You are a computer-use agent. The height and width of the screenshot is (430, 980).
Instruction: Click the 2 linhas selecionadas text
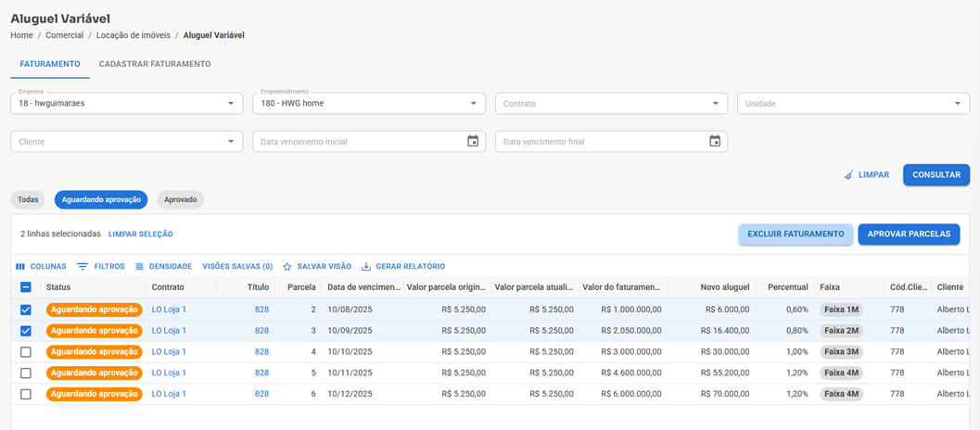[60, 234]
